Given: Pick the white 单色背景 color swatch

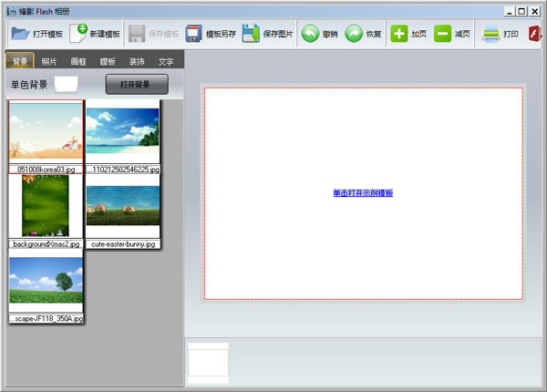Looking at the screenshot, I should coord(67,85).
